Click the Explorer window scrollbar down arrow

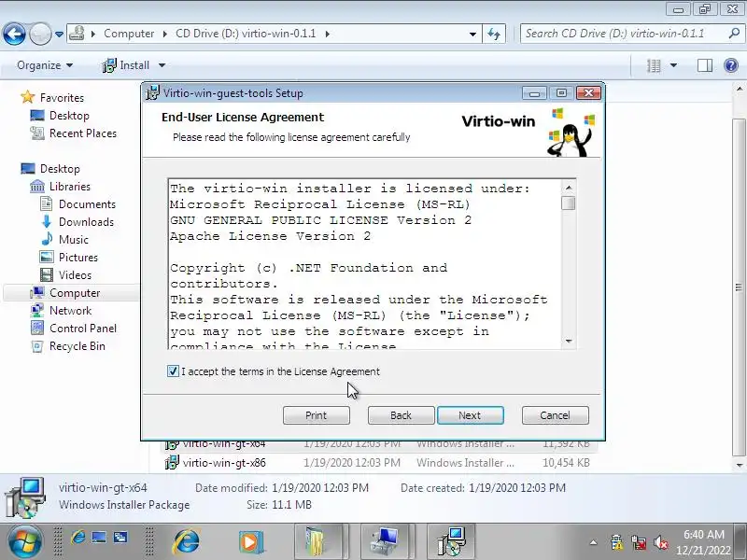coord(740,465)
